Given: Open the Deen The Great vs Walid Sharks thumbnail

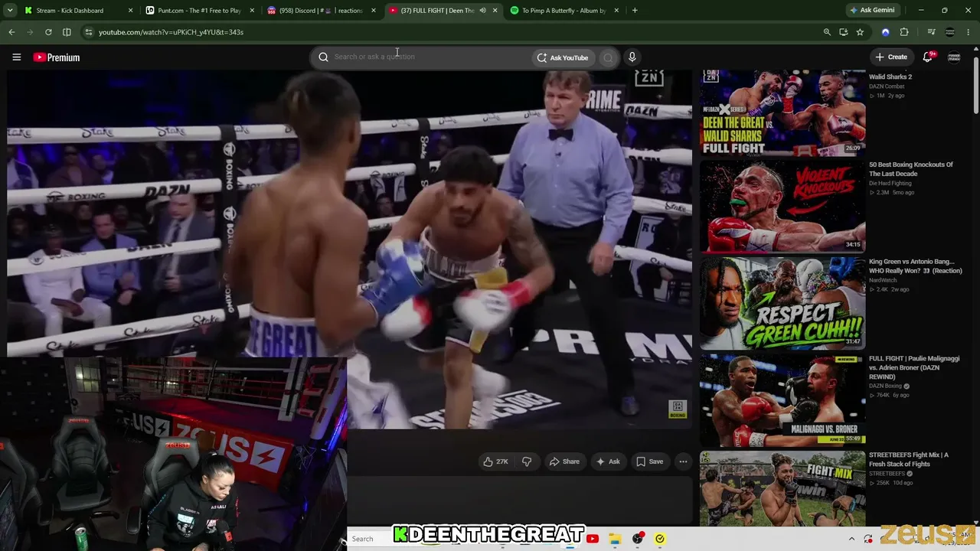Looking at the screenshot, I should tap(782, 112).
